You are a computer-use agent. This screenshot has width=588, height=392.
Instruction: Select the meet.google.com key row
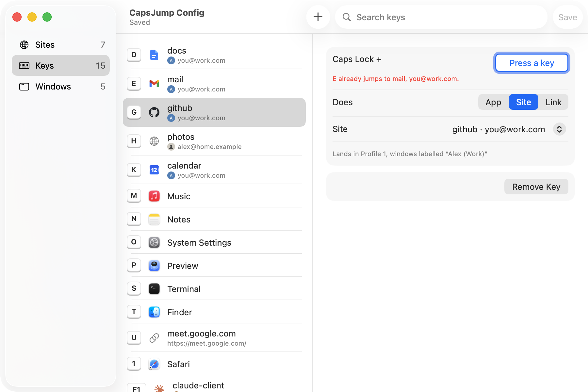pyautogui.click(x=214, y=338)
